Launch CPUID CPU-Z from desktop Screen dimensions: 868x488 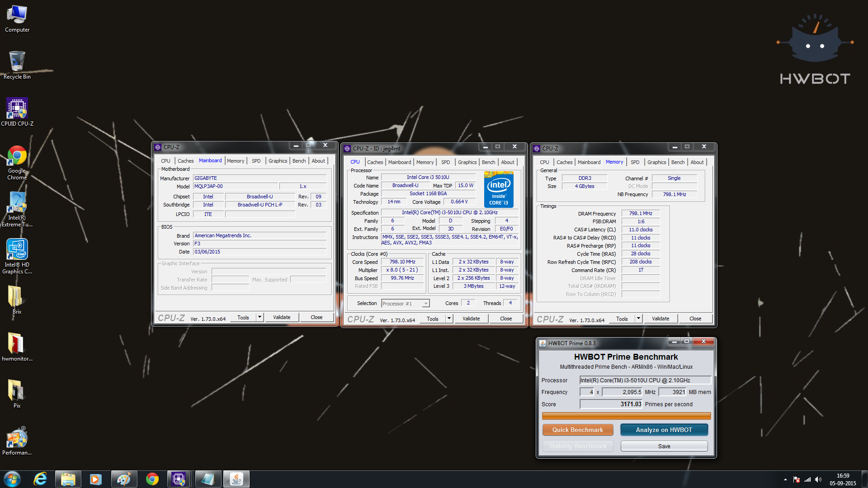[x=17, y=112]
